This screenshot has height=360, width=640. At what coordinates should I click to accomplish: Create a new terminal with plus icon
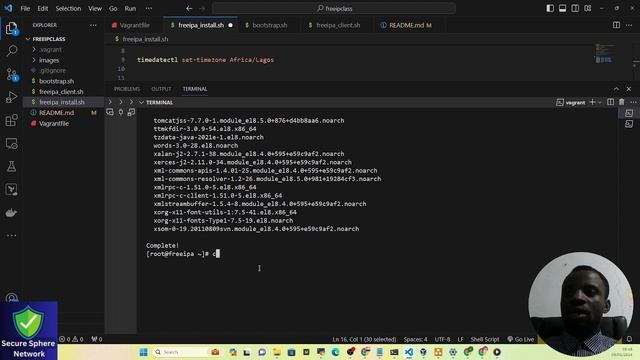[592, 102]
